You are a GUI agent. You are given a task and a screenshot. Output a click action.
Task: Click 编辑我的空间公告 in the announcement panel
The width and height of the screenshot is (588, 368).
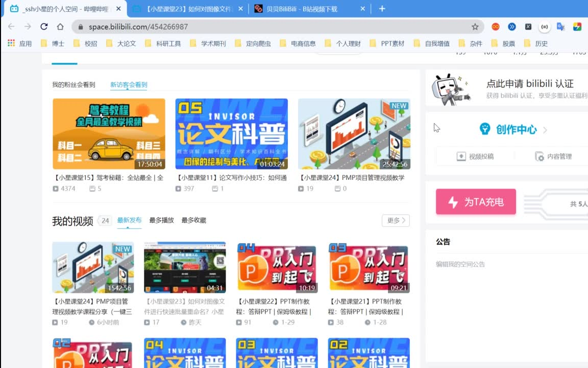(460, 264)
